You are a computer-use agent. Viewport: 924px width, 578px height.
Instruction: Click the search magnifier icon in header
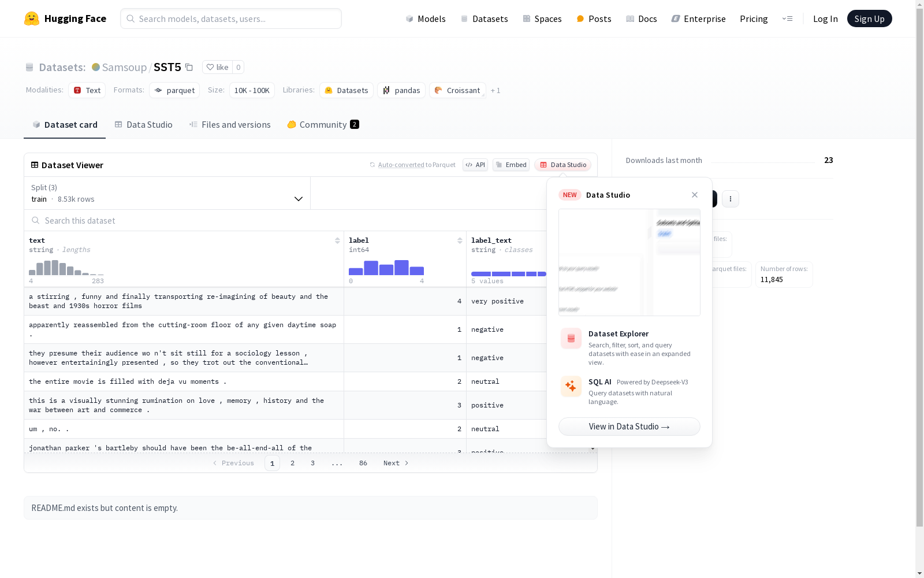(x=131, y=18)
